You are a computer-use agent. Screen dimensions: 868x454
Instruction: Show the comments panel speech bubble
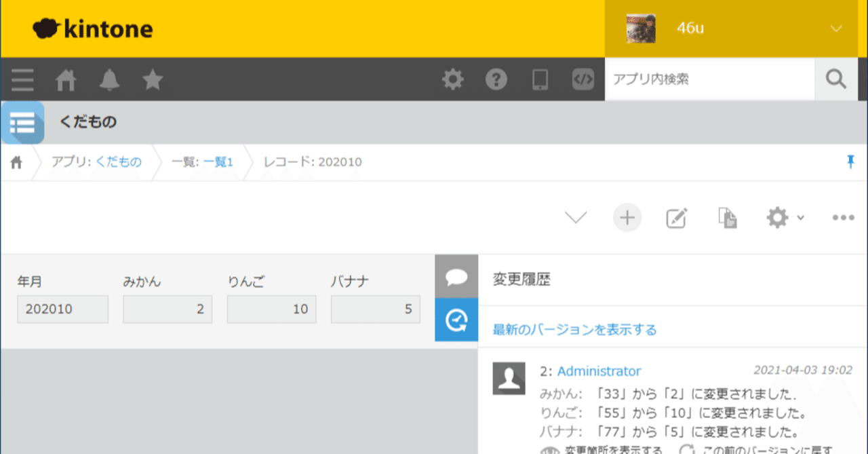[x=456, y=277]
